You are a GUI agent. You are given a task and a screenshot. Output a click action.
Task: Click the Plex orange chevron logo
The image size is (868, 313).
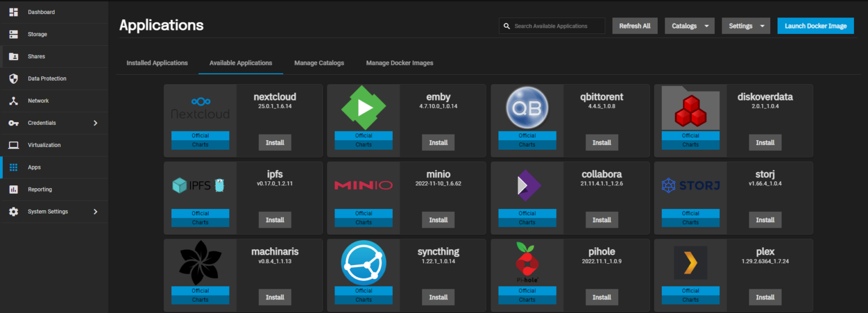691,263
